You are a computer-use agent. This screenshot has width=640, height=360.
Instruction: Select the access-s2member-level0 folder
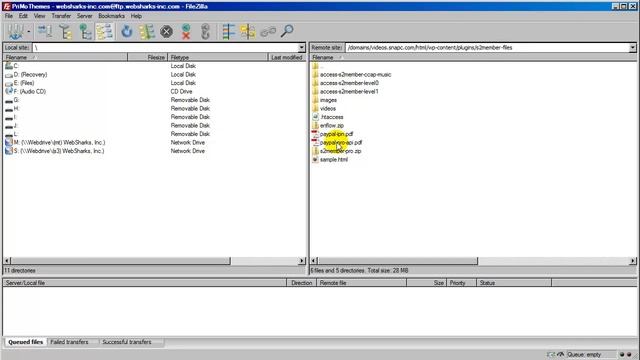pyautogui.click(x=346, y=83)
